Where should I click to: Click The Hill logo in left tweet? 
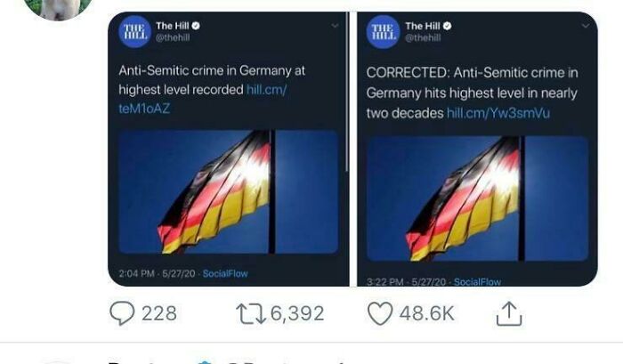click(134, 33)
